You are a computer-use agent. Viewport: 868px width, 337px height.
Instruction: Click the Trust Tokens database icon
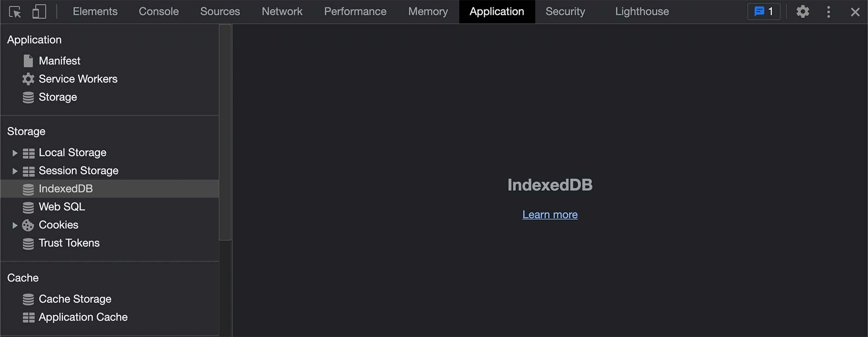pos(28,243)
